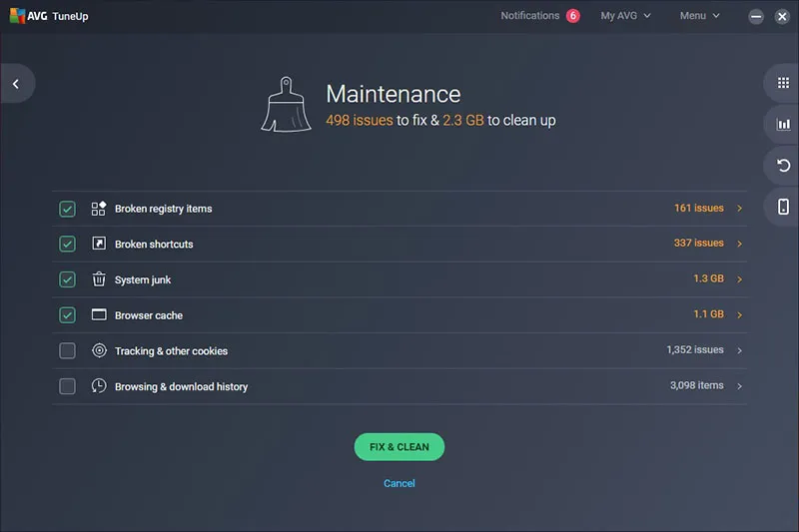Enable Browsing & download history checkbox
Screen dimensions: 799x532
tap(67, 386)
